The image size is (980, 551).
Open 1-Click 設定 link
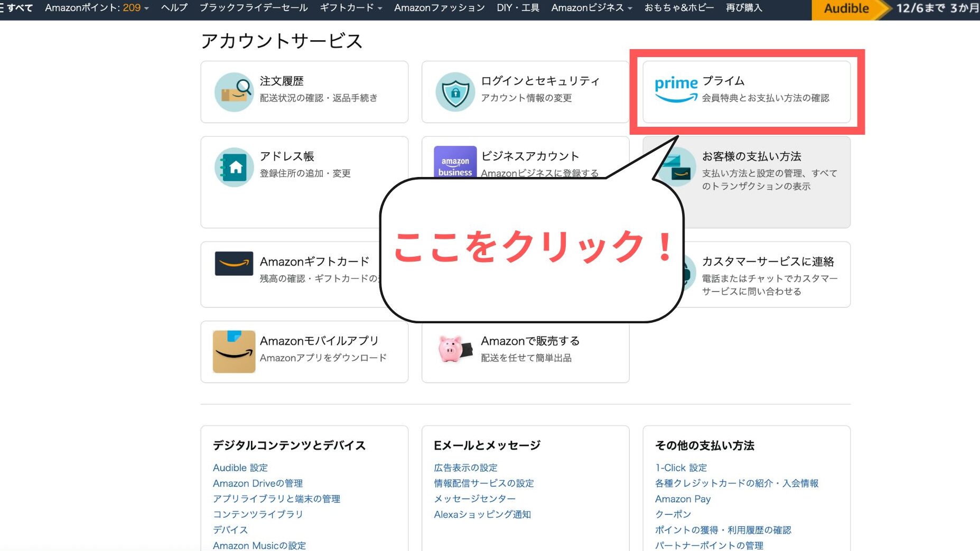pyautogui.click(x=681, y=468)
